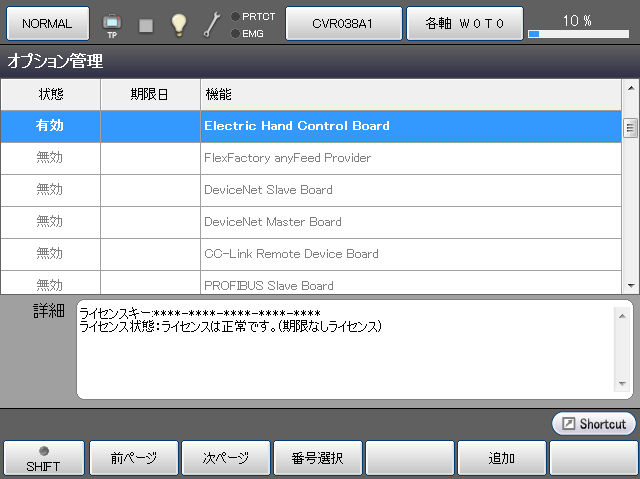Click the wrench maintenance icon

pyautogui.click(x=212, y=23)
